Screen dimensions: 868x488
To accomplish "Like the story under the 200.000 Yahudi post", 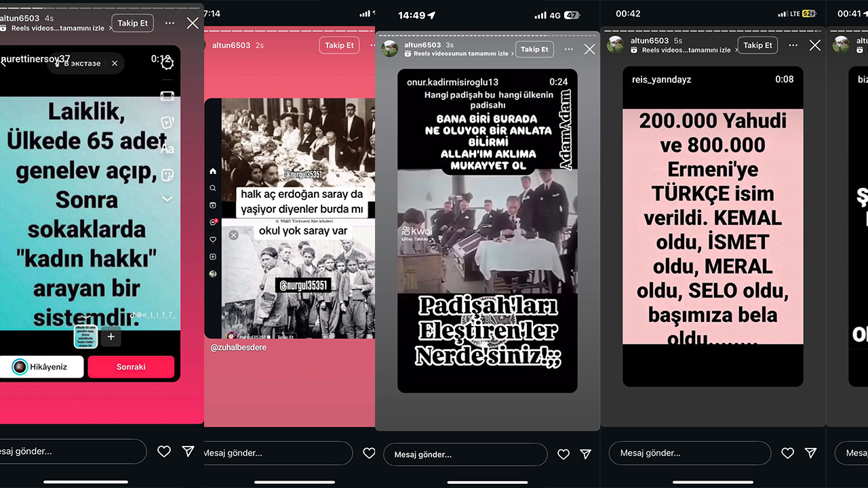I will tap(787, 453).
